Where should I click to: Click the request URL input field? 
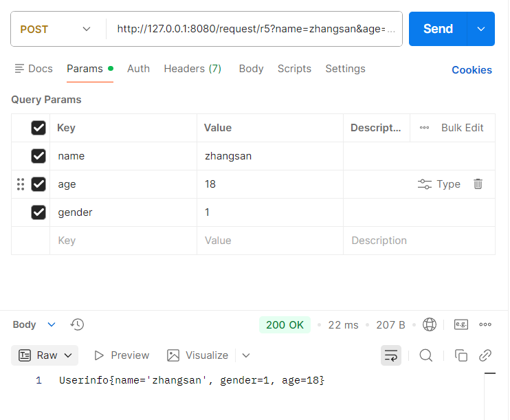(256, 29)
